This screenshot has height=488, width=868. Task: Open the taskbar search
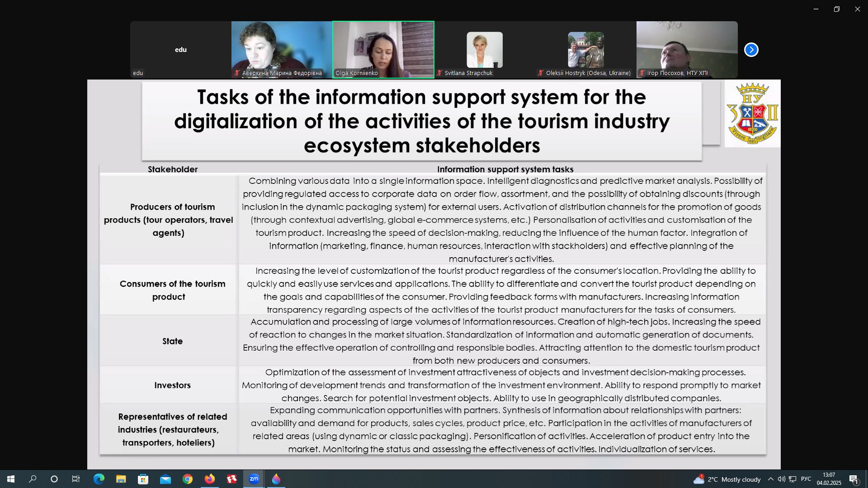point(33,479)
